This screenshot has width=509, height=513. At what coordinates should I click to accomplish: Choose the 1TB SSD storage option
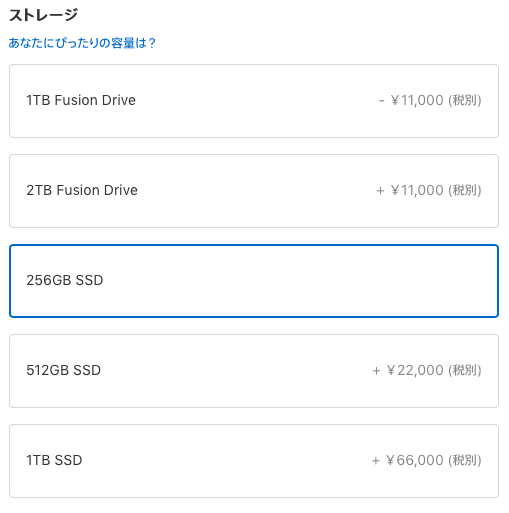254,461
